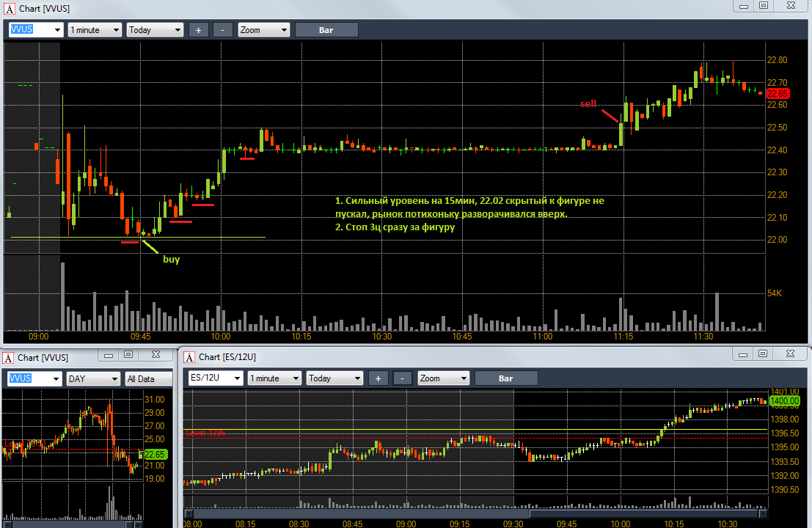
Task: Maximize the ES/12U chart window
Action: [763, 353]
